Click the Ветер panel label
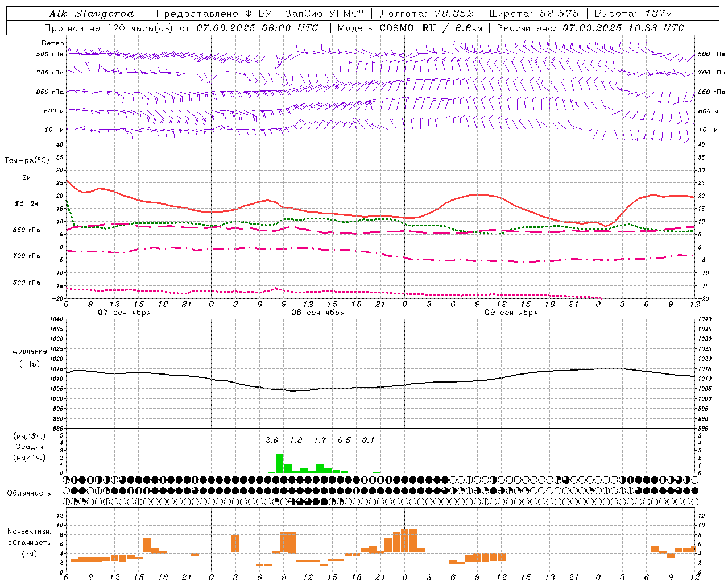Viewport: 728px width, 582px height. (52, 43)
